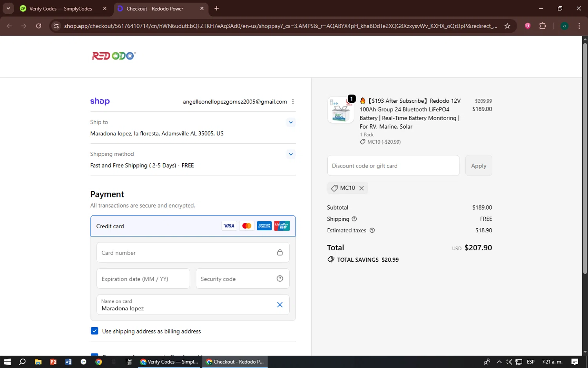Launch Word from taskbar

pyautogui.click(x=68, y=362)
